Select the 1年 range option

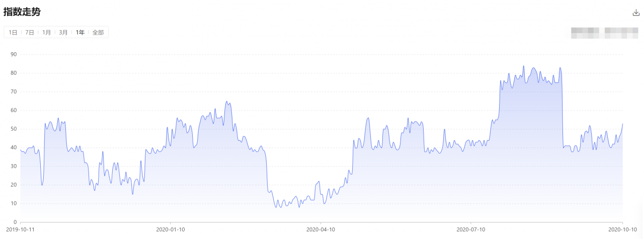80,33
